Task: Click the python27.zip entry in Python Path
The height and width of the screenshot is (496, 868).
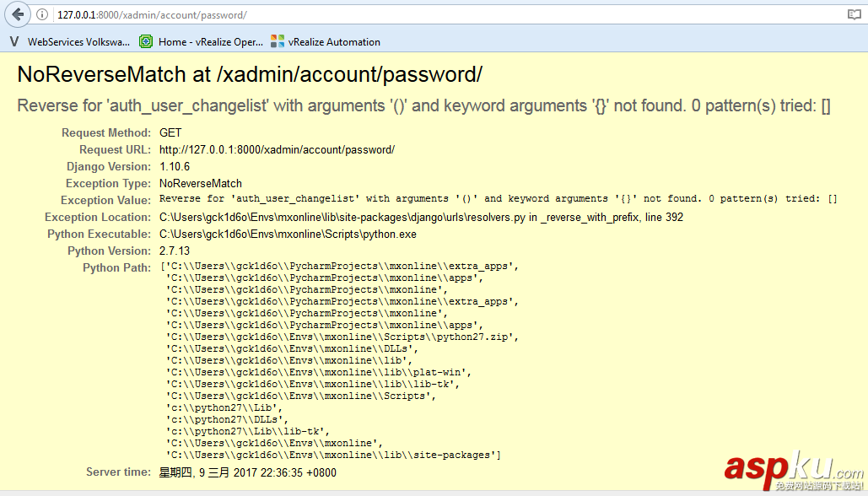Action: pyautogui.click(x=343, y=337)
